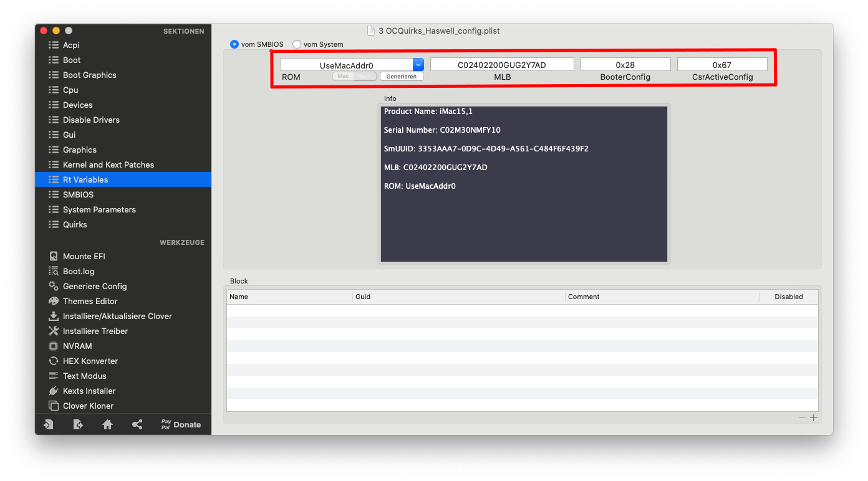This screenshot has width=868, height=481.
Task: Click 'MLB: C02402200GUG2Y7AD' in the Info box
Action: [x=436, y=168]
